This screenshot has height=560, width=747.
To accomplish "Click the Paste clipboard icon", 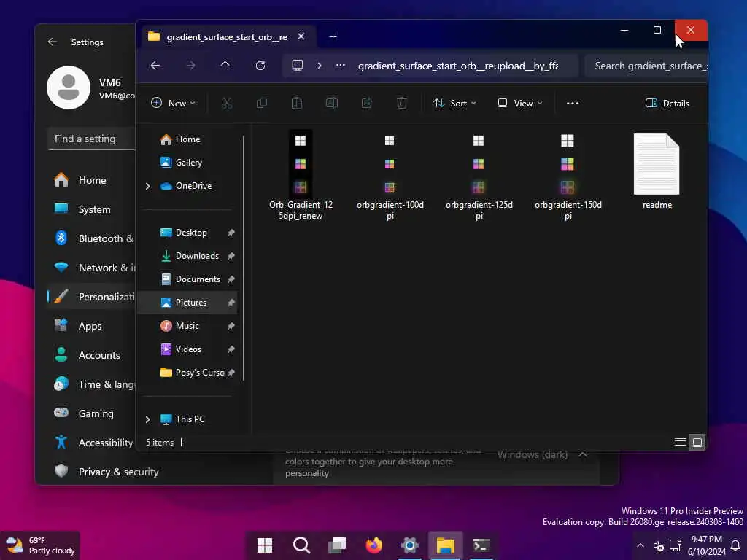I will pyautogui.click(x=297, y=103).
